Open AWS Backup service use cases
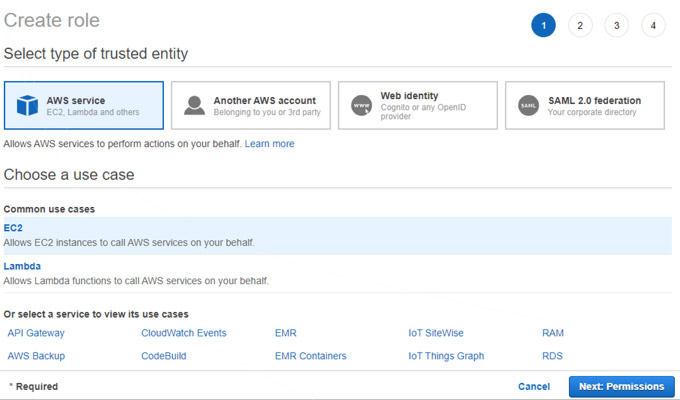 pos(36,356)
